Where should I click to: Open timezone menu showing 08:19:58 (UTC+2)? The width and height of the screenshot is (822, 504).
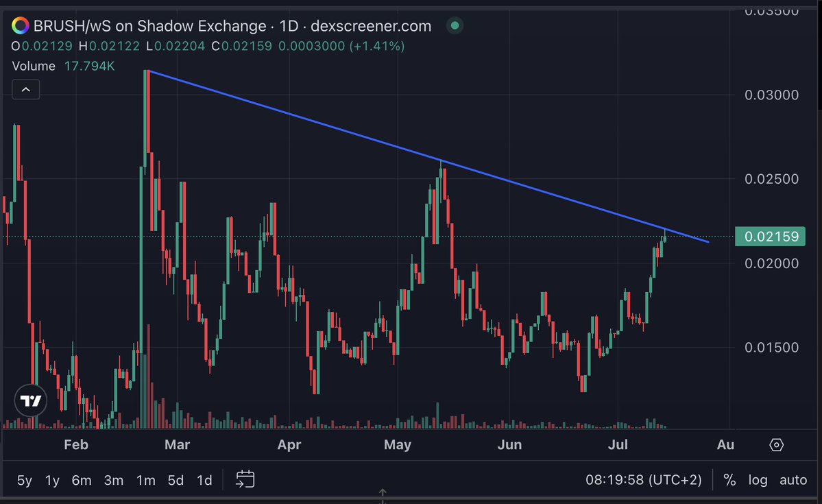[644, 480]
